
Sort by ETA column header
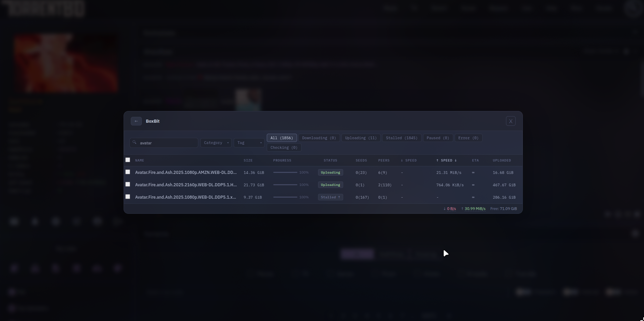475,160
